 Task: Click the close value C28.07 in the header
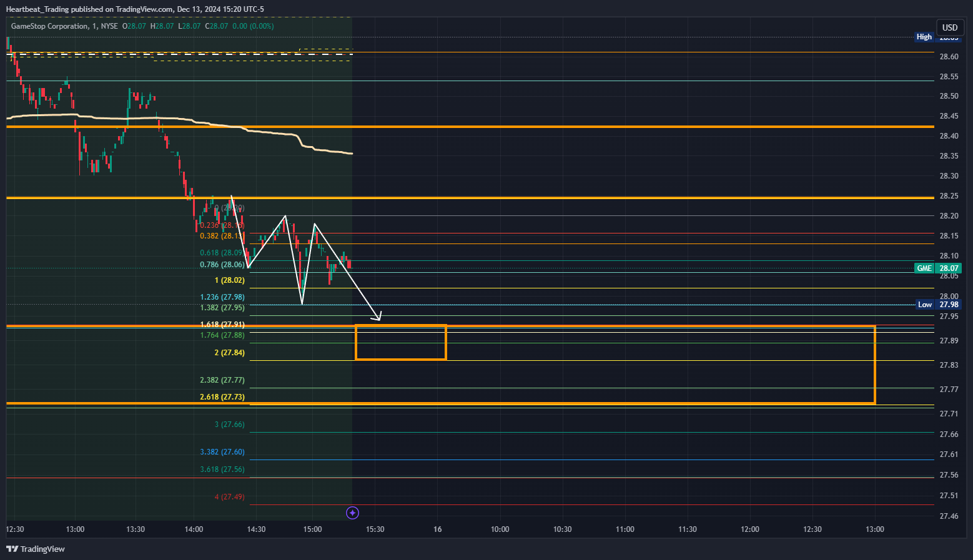pyautogui.click(x=217, y=26)
